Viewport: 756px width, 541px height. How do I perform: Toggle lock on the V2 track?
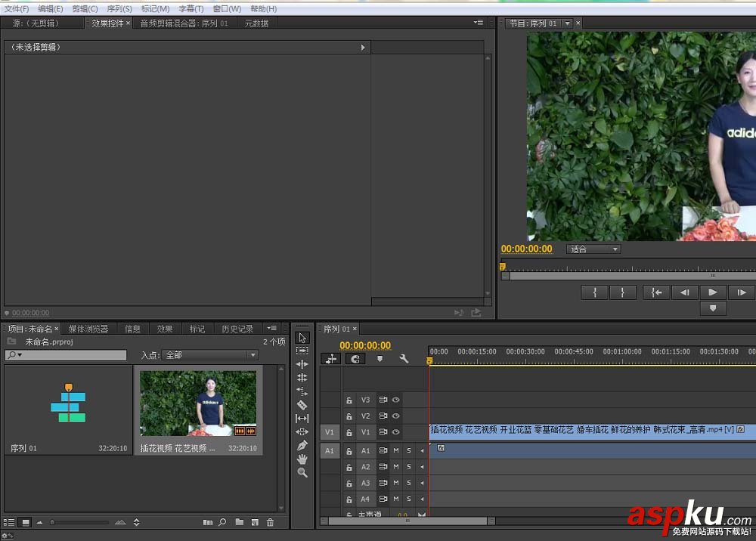click(x=349, y=416)
